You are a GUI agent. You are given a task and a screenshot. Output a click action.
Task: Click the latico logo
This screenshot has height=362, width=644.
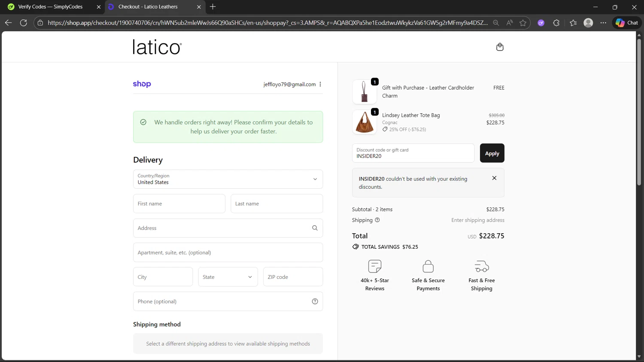[157, 47]
